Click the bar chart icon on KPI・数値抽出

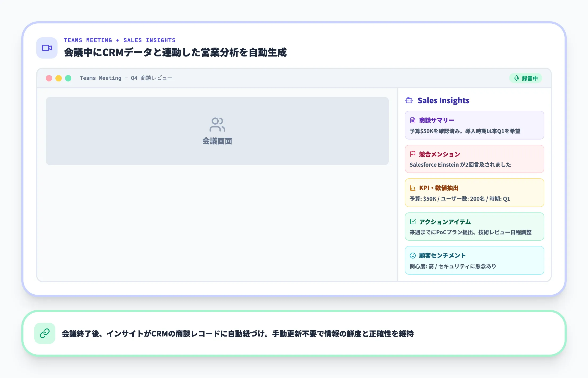click(x=413, y=188)
